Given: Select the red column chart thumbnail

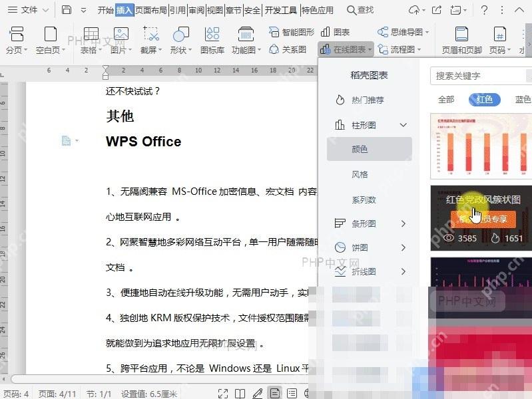Looking at the screenshot, I should pos(481,146).
